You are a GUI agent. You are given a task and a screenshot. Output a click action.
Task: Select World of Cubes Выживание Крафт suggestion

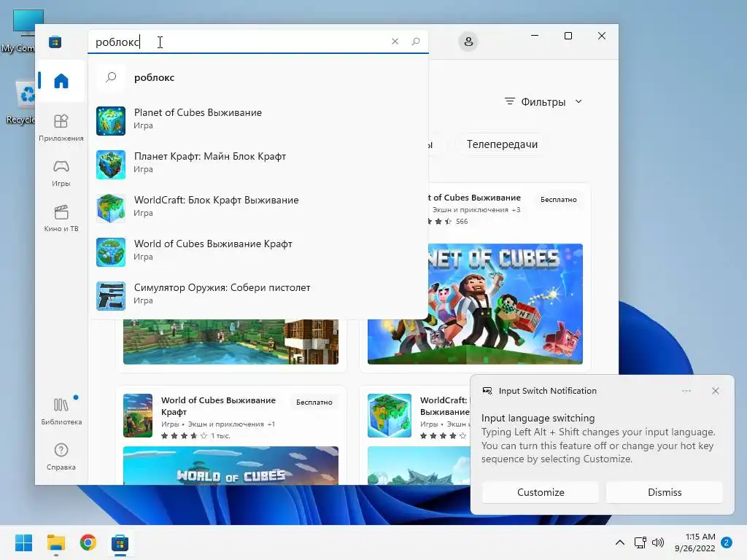point(258,251)
